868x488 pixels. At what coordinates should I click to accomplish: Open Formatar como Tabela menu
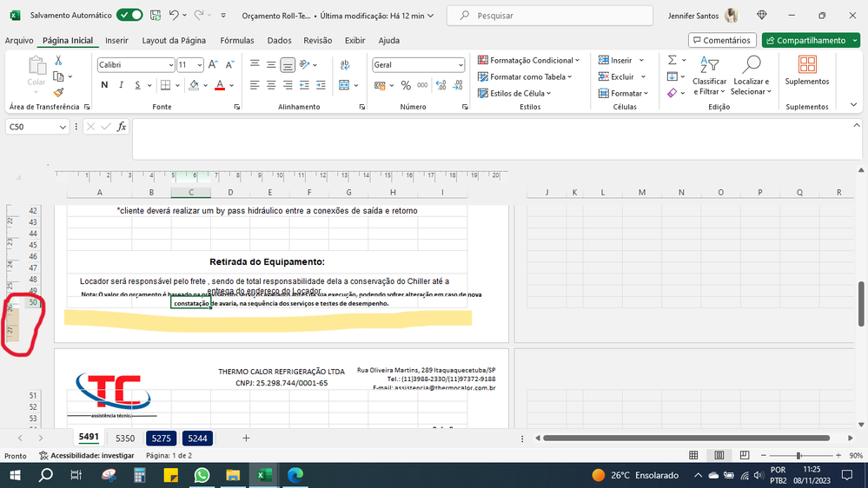(525, 76)
